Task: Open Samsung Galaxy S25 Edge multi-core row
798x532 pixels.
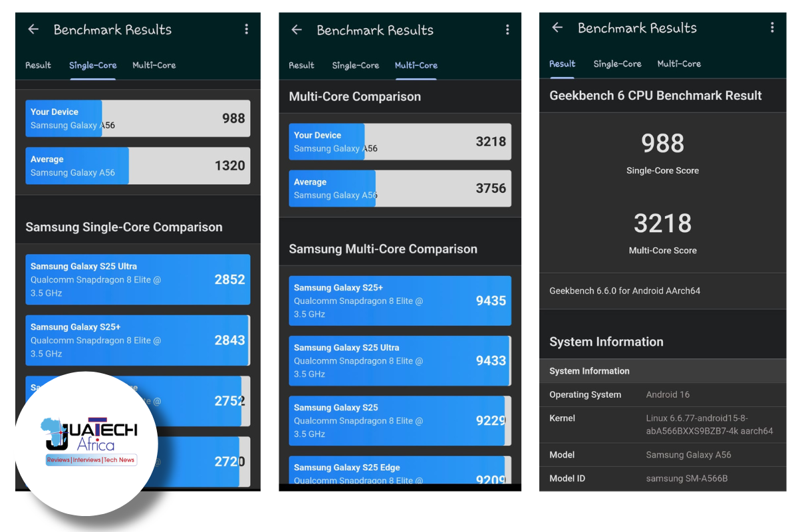Action: tap(400, 470)
